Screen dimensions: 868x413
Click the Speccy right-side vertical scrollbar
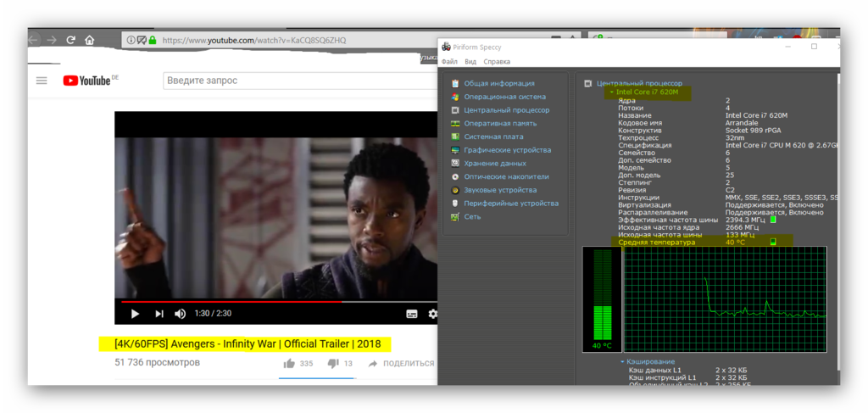click(x=837, y=221)
